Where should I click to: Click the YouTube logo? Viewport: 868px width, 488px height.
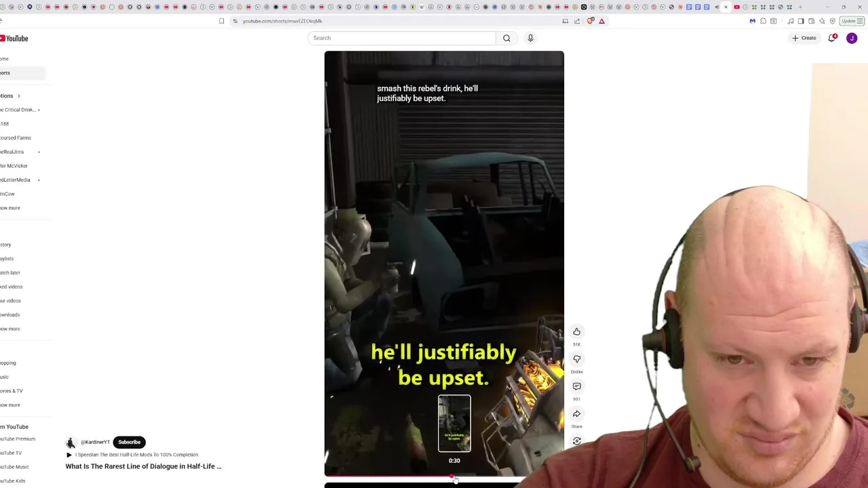click(14, 38)
